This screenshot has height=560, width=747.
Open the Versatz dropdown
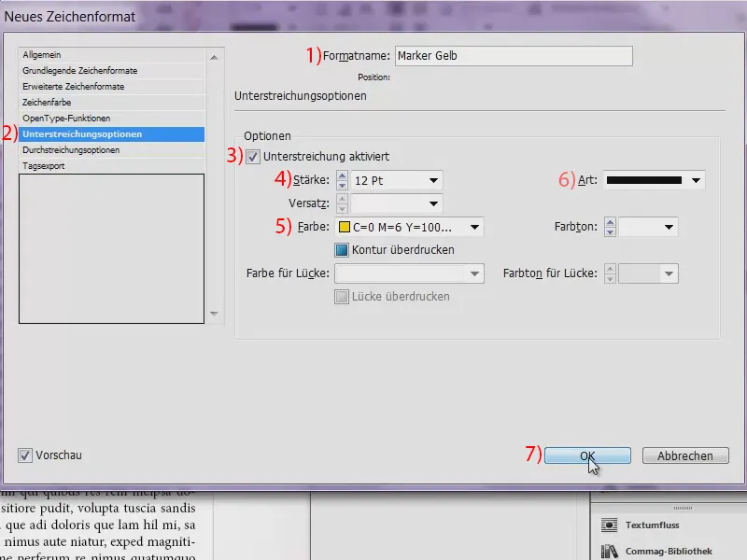(433, 203)
